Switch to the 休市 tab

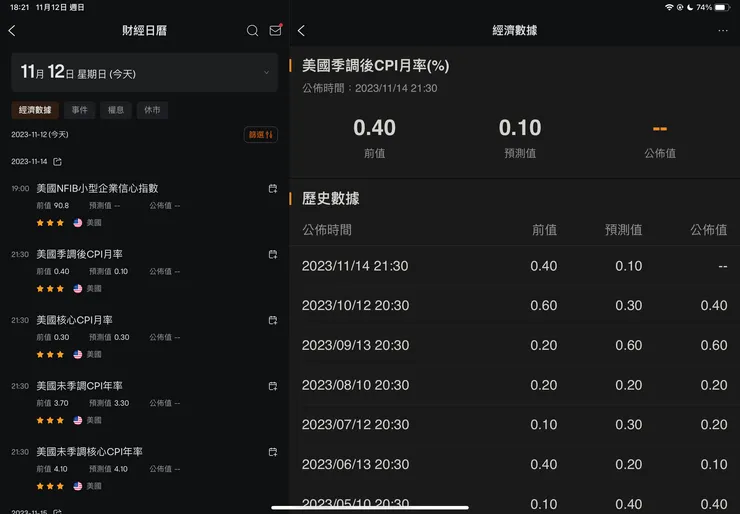pos(152,110)
